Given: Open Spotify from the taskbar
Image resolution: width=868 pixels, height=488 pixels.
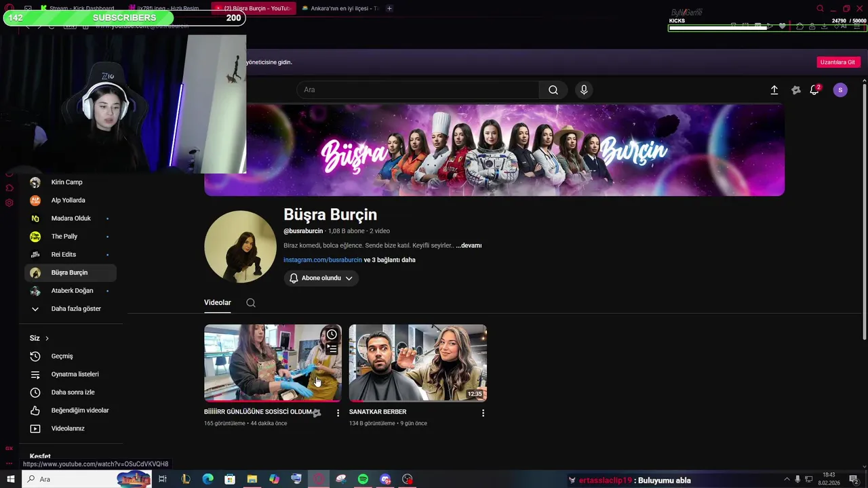Looking at the screenshot, I should tap(363, 479).
